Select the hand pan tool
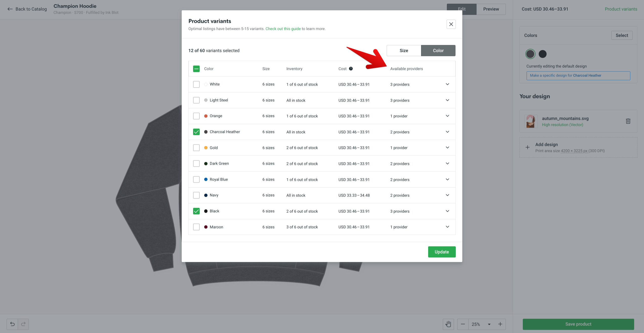Image resolution: width=644 pixels, height=333 pixels. click(x=448, y=324)
